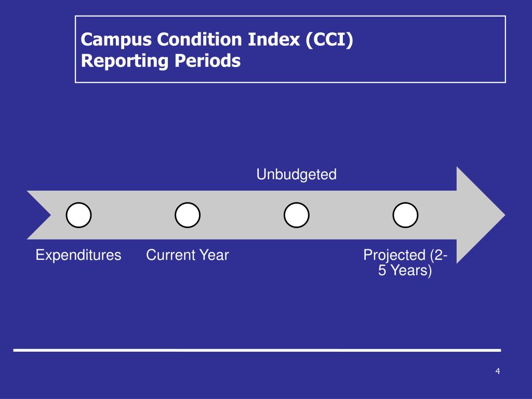Click the Campus Condition Index title line

tap(217, 39)
